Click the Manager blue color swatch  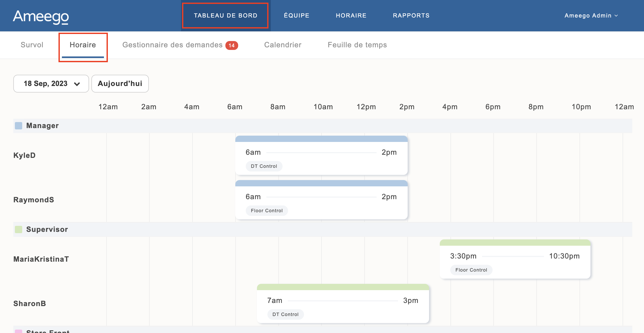tap(19, 126)
